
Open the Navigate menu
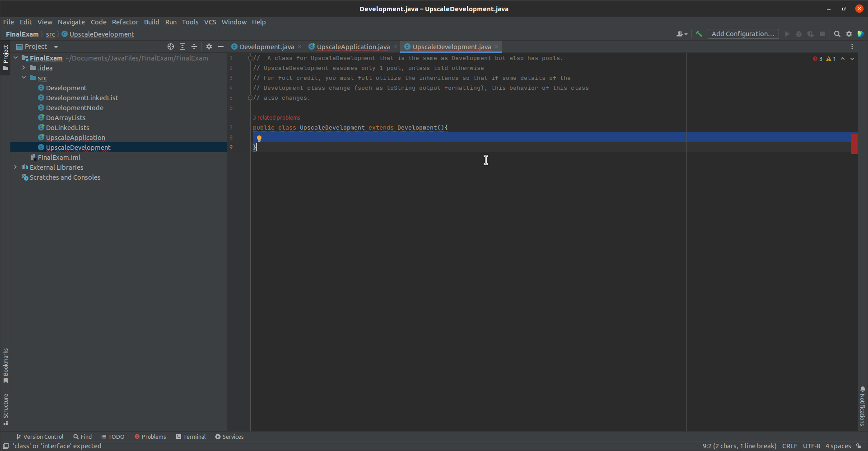point(71,22)
